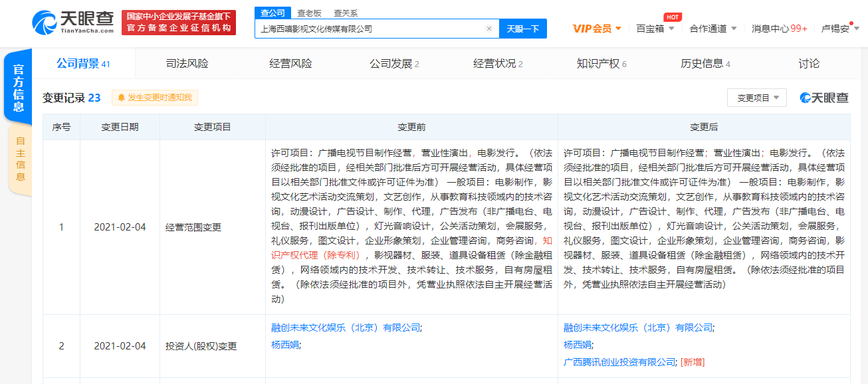The image size is (868, 384).
Task: Click the 变更记录 23 section heading
Action: click(x=72, y=98)
